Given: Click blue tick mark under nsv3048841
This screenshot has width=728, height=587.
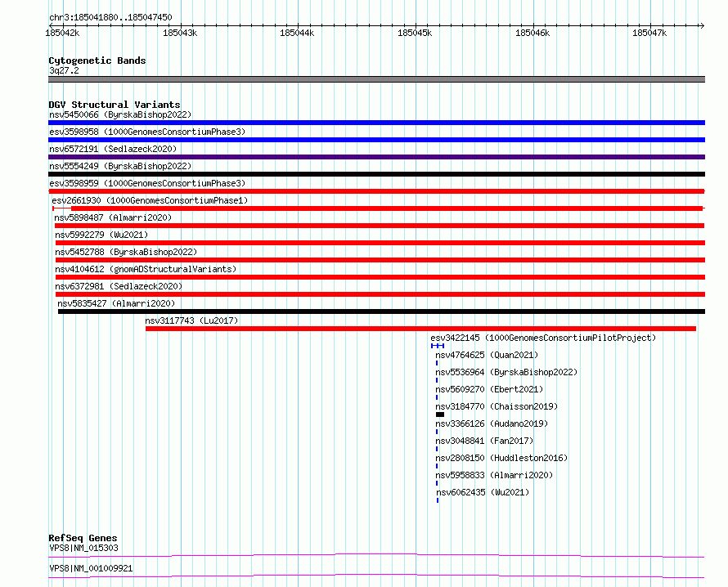Looking at the screenshot, I should click(x=437, y=449).
